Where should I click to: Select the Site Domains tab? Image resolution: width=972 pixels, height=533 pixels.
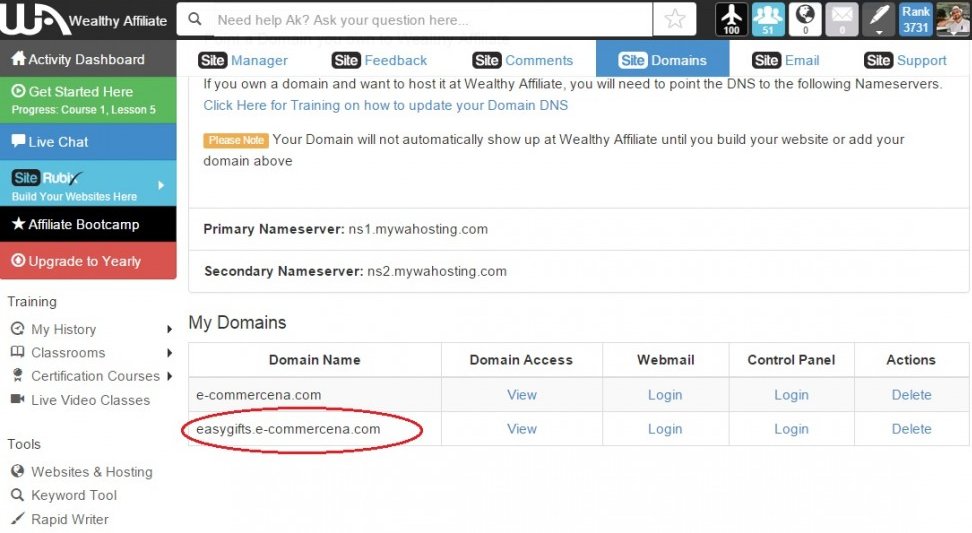(663, 59)
